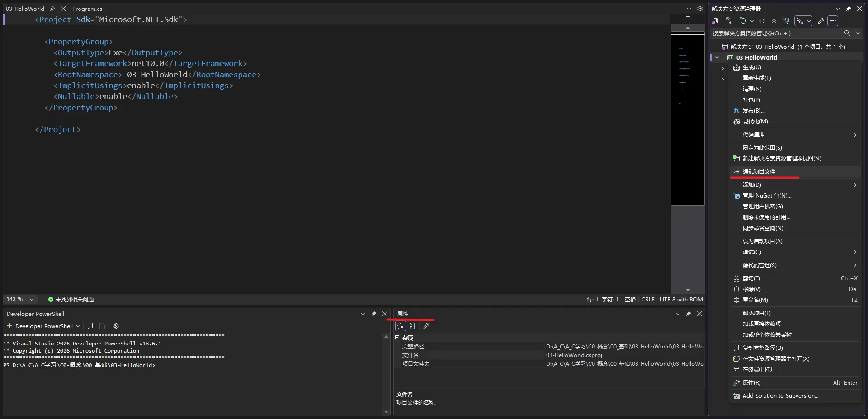Choose 剪切(T) from context menu
This screenshot has width=868, height=419.
point(795,278)
